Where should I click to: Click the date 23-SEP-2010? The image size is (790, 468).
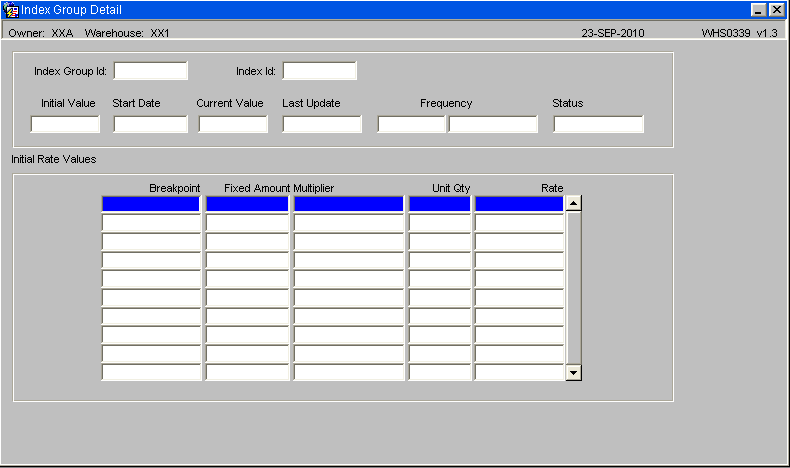pyautogui.click(x=613, y=33)
